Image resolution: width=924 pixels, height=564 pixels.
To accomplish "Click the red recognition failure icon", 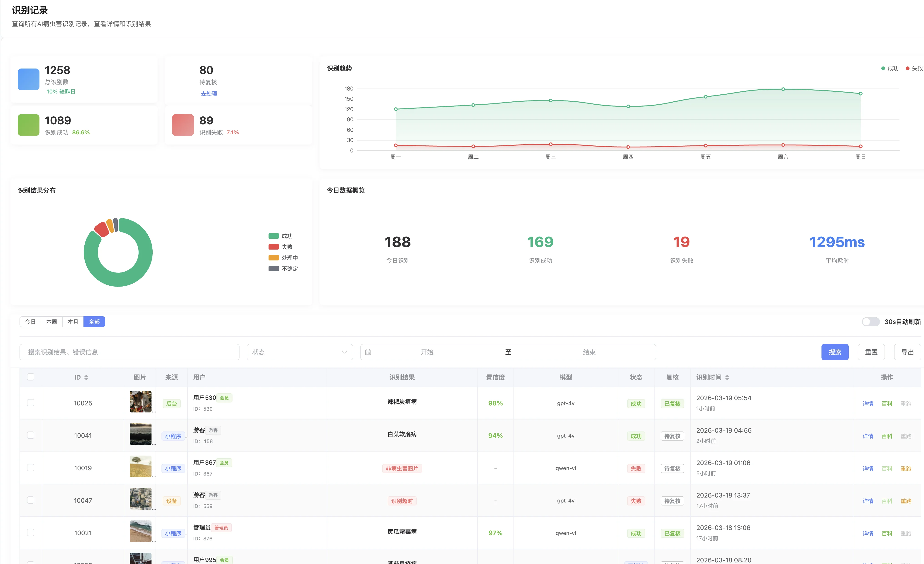I will (183, 125).
